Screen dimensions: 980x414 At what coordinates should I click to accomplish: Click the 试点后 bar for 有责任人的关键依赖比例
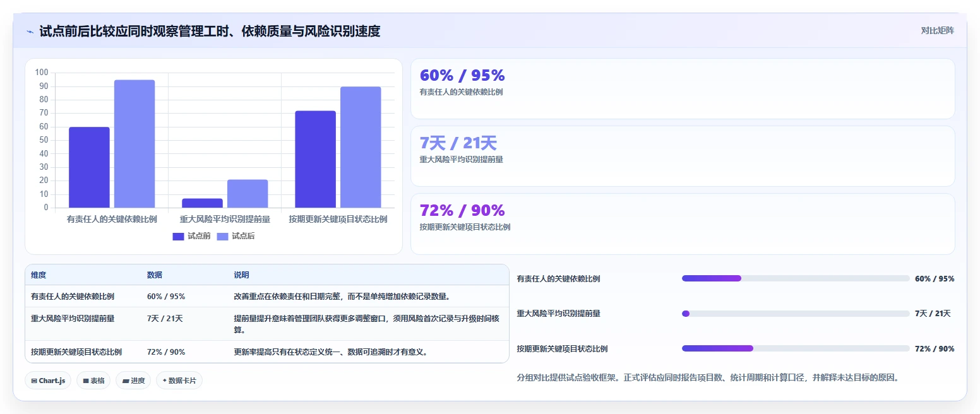134,144
